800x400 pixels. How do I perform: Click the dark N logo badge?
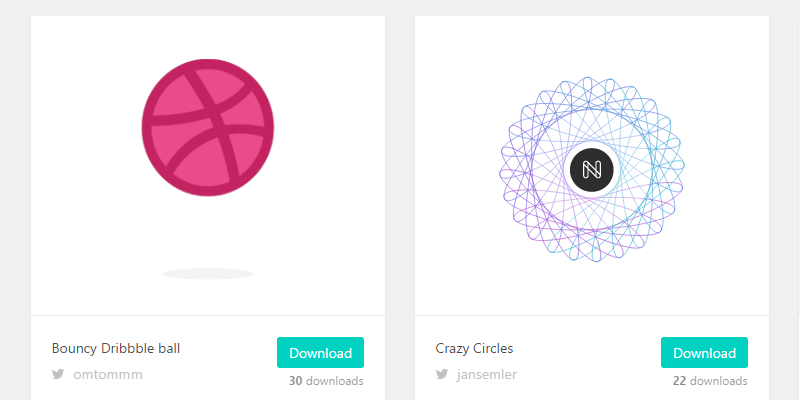pos(592,170)
